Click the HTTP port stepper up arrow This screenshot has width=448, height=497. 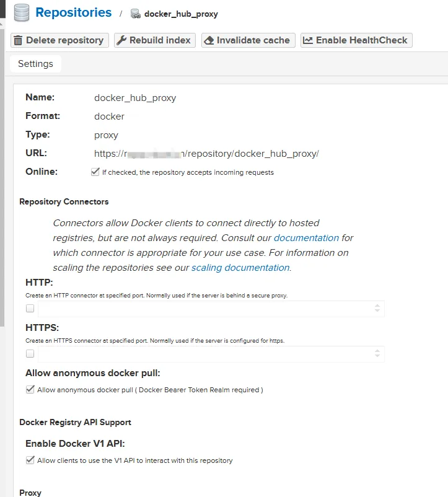coord(377,305)
